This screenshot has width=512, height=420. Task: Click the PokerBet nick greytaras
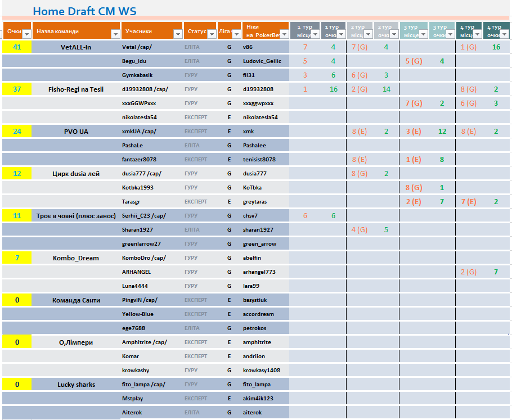click(x=255, y=201)
